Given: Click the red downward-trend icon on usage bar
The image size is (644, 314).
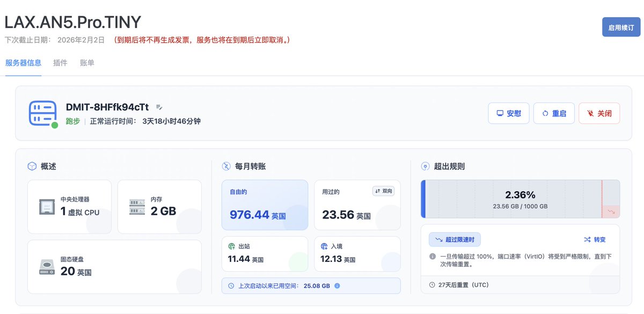Looking at the screenshot, I should point(611,212).
